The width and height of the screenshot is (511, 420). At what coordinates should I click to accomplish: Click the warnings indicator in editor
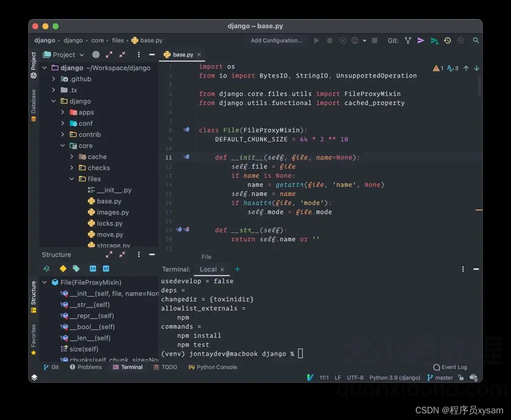point(438,68)
